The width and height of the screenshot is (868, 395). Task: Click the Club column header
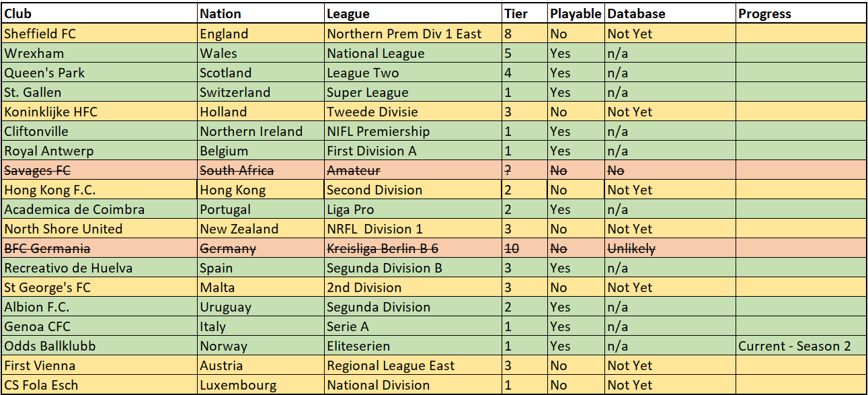click(100, 14)
